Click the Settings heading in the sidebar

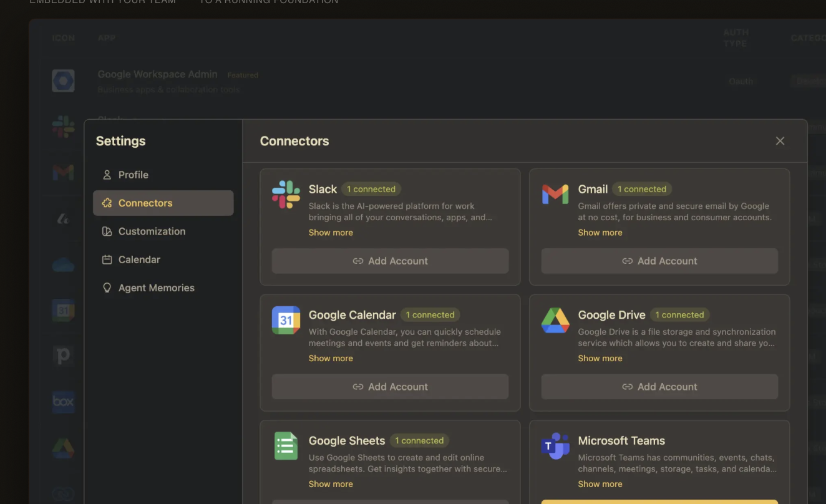[x=120, y=141]
